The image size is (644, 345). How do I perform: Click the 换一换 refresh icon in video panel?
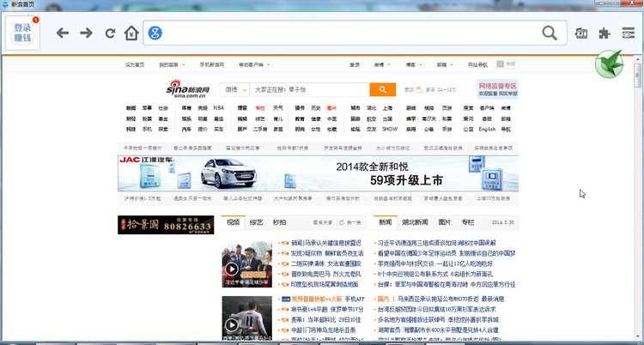point(342,222)
